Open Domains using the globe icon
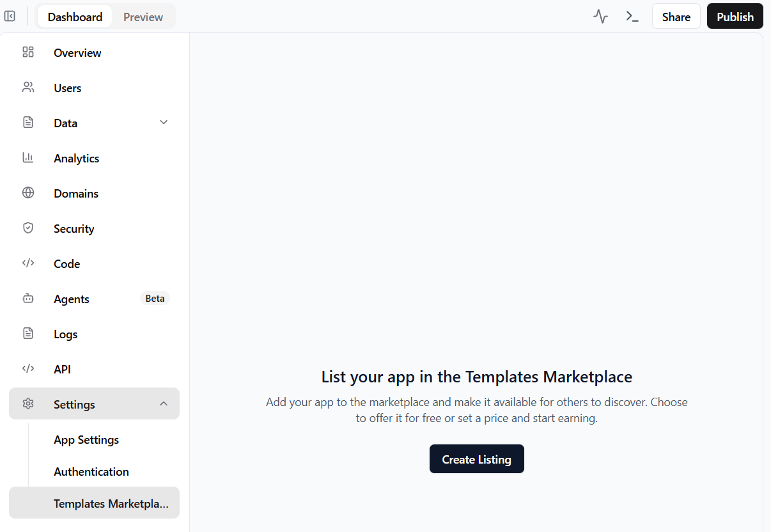Screen dimensions: 771x532 tap(28, 193)
